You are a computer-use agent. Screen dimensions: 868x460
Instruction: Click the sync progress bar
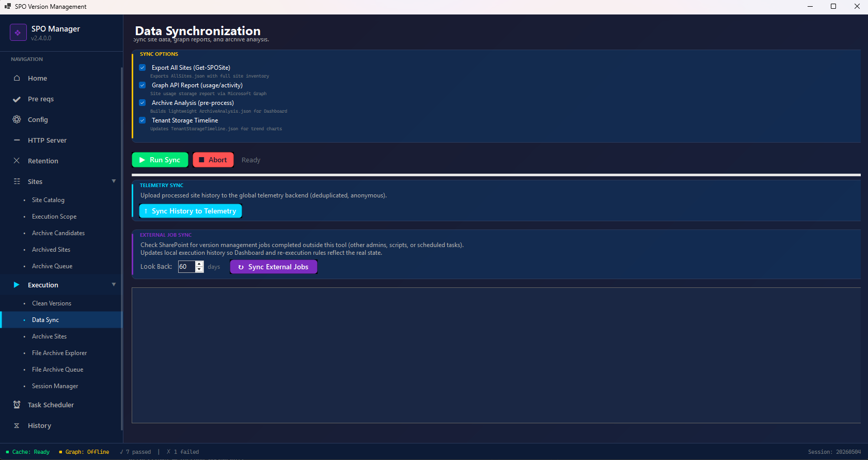point(496,175)
